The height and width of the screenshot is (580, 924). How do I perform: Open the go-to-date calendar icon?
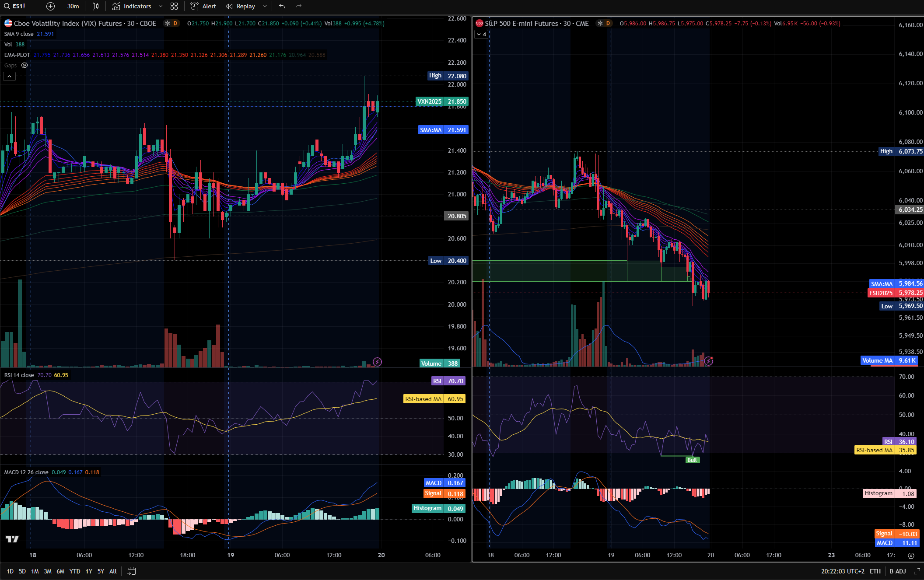click(131, 571)
